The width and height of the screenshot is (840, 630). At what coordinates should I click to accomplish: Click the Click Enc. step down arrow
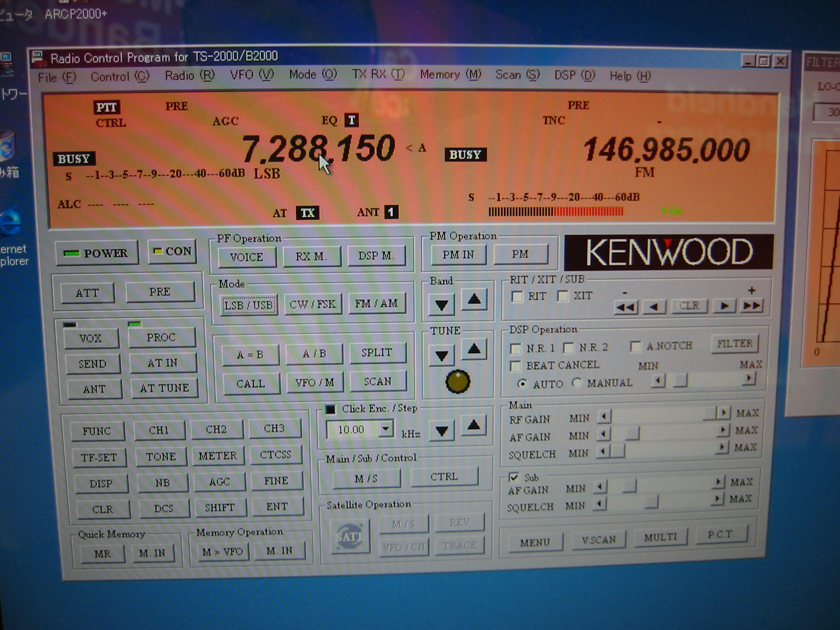[442, 430]
